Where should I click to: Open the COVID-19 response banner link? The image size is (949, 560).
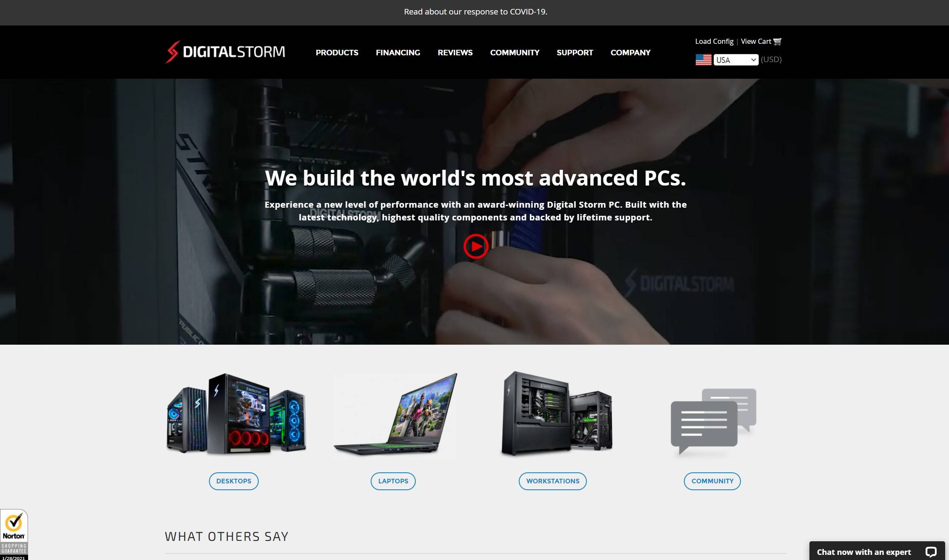pyautogui.click(x=475, y=12)
